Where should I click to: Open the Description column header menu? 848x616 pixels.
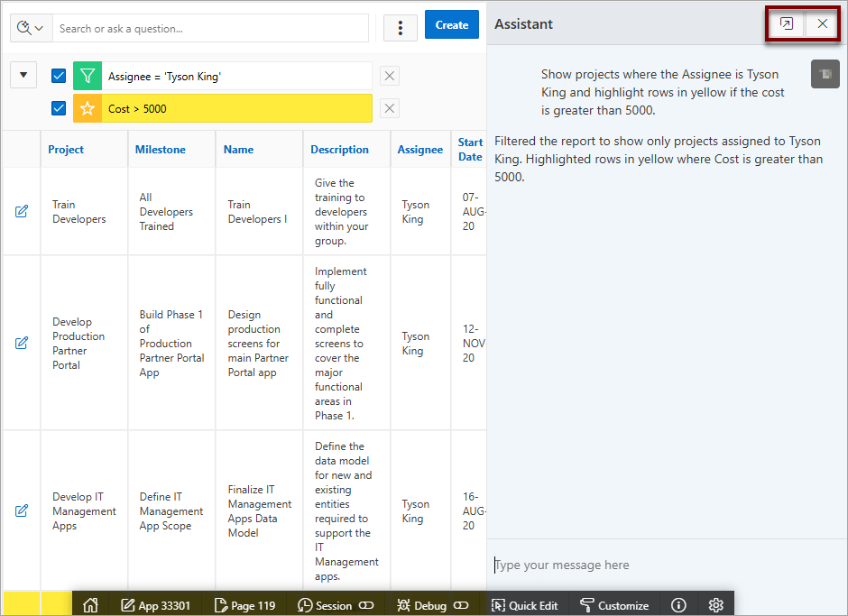(x=339, y=150)
